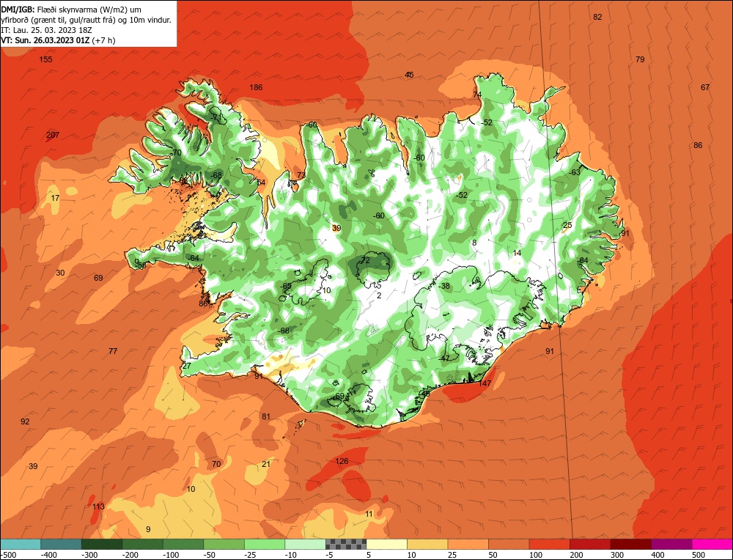733x560 pixels.
Task: Click the value 155 on the map
Action: point(45,59)
